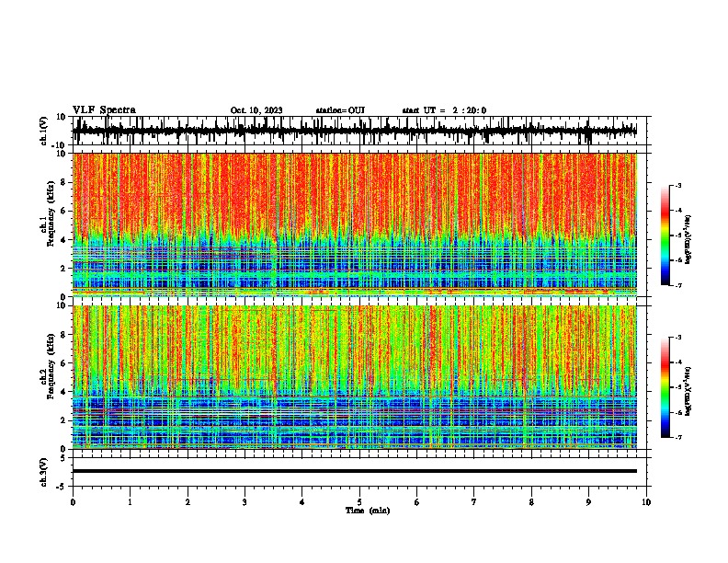The width and height of the screenshot is (728, 563).
Task: Click time axis tick label "2"
Action: (x=188, y=502)
